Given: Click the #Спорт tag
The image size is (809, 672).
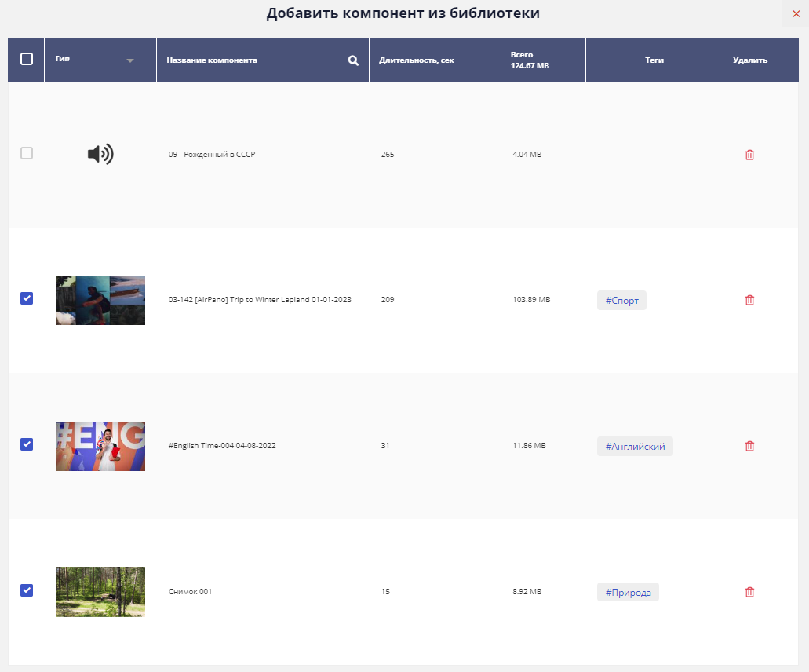Looking at the screenshot, I should [x=621, y=301].
